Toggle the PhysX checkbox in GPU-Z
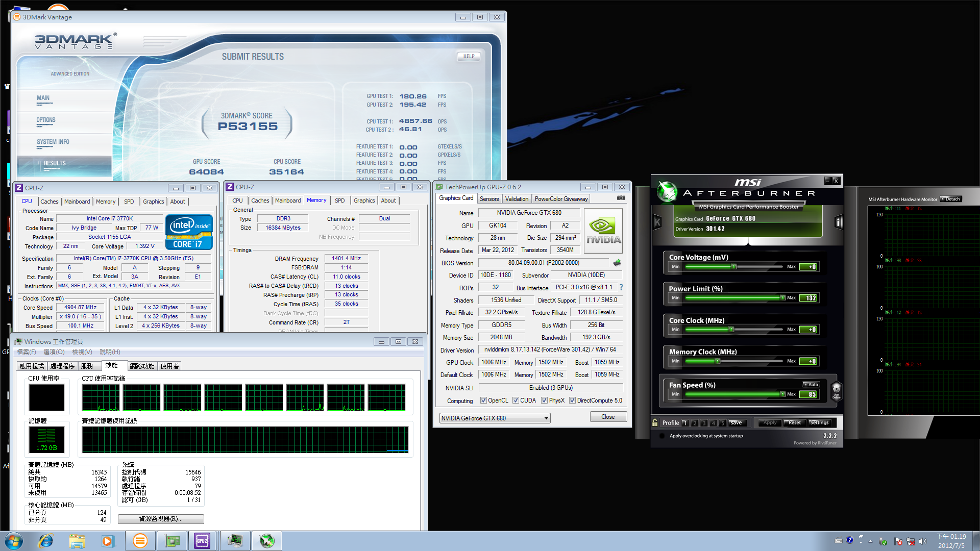Viewport: 980px width, 551px height. (x=544, y=400)
